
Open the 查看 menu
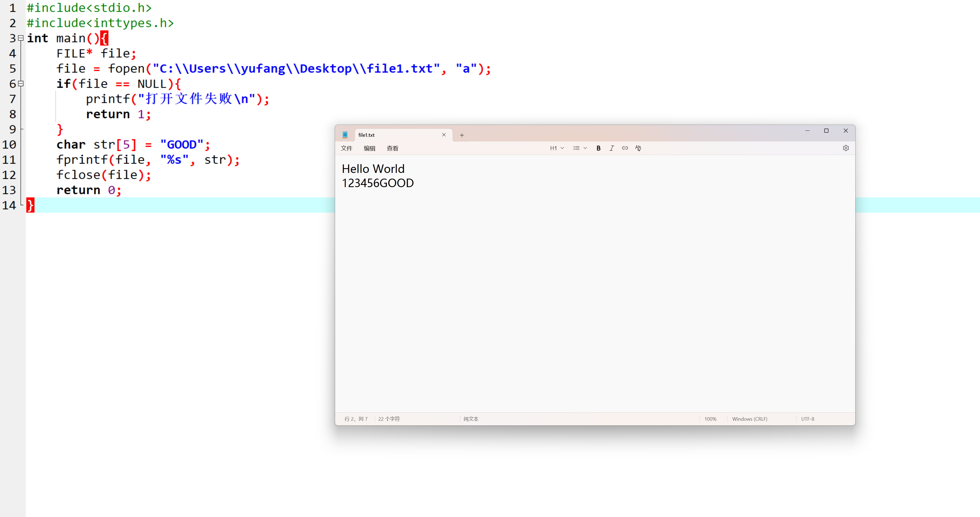point(392,148)
